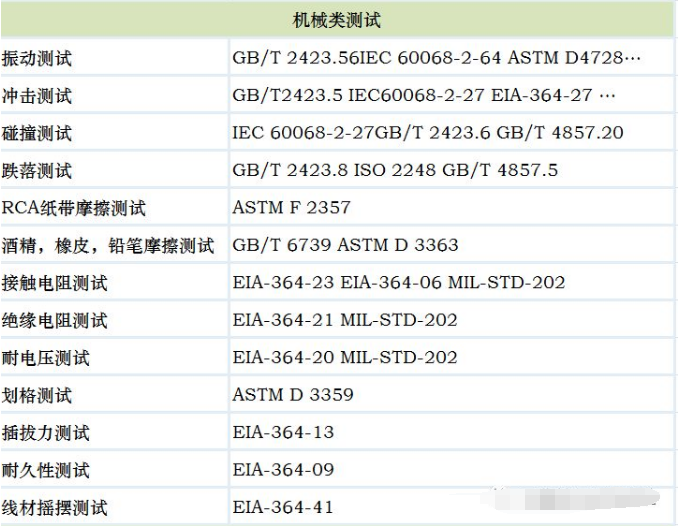Screen dimensions: 679x526
Task: Click the 酒精，橡皮，铅笔摩擦测试 label
Action: point(108,246)
